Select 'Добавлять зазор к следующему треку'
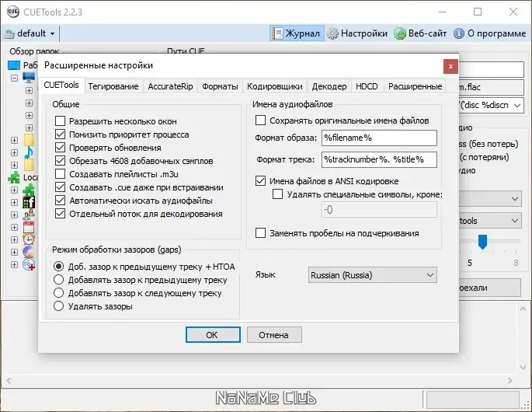Screen dimensions: 532x412 tap(59, 293)
